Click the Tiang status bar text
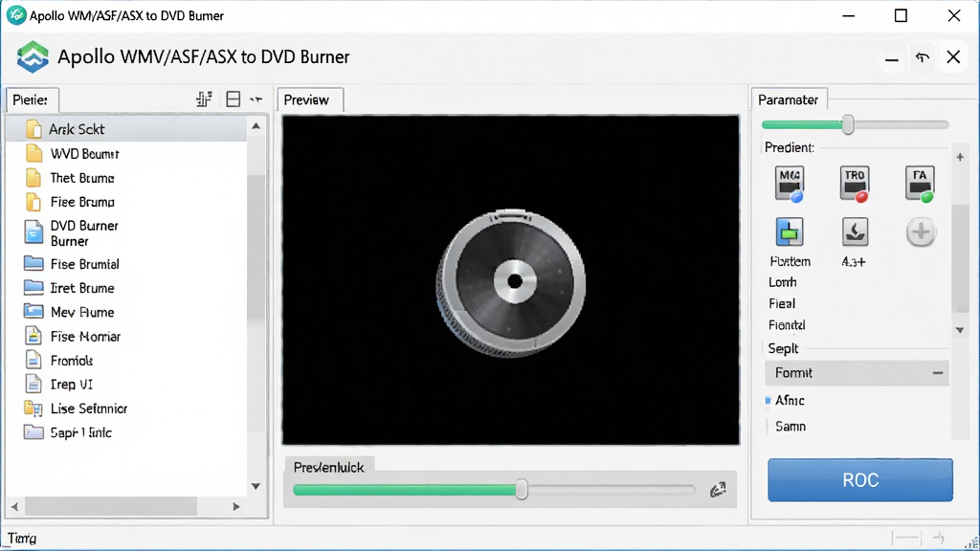Image resolution: width=980 pixels, height=551 pixels. (x=22, y=538)
